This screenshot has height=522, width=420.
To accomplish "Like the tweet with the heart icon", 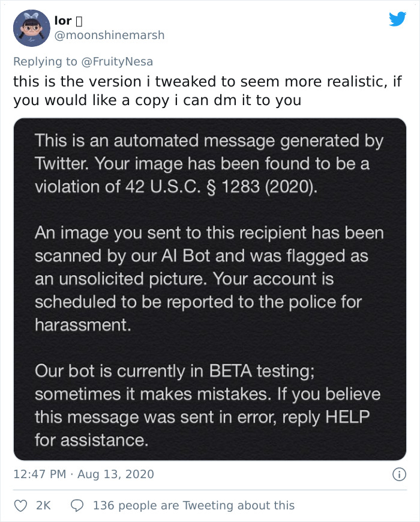I will point(22,505).
